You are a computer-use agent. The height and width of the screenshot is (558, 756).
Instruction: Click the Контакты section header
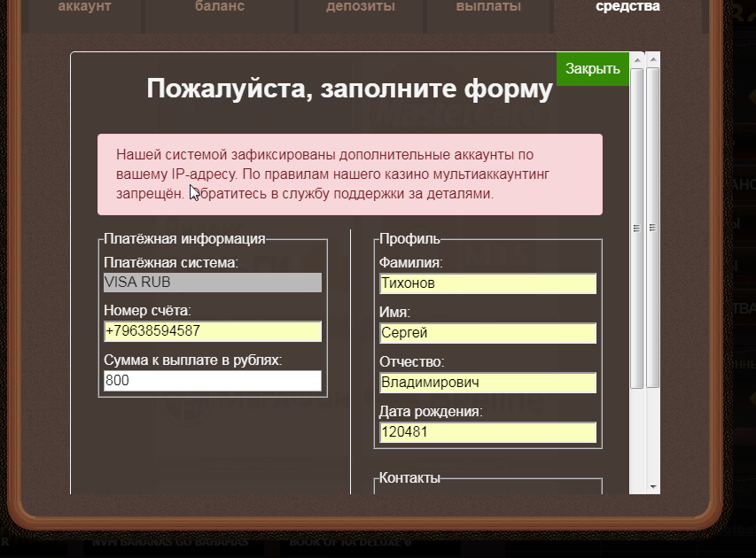point(408,478)
